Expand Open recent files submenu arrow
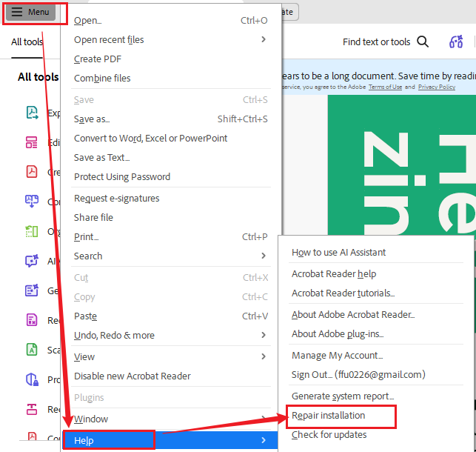This screenshot has height=452, width=476. tap(264, 39)
